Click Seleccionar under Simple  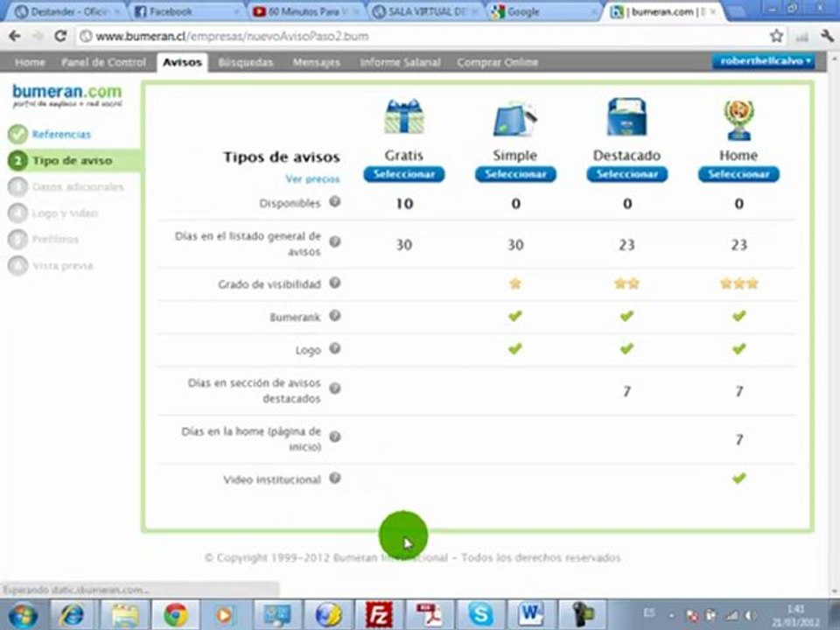pyautogui.click(x=515, y=174)
